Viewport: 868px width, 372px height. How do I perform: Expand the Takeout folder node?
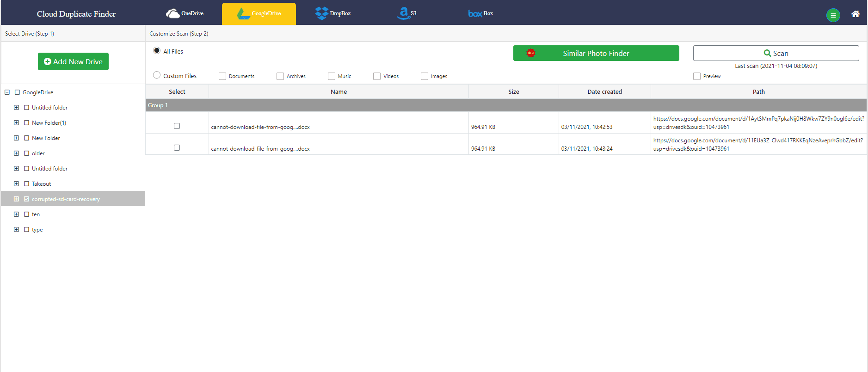coord(16,184)
